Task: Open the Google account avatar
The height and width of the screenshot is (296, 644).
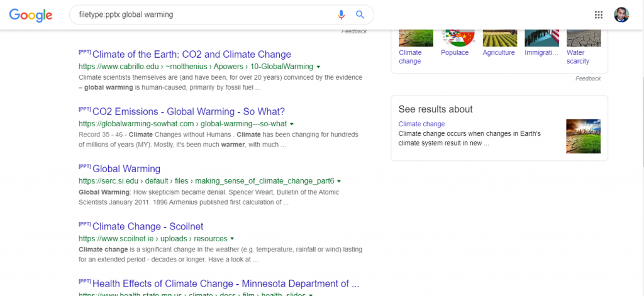Action: [621, 15]
